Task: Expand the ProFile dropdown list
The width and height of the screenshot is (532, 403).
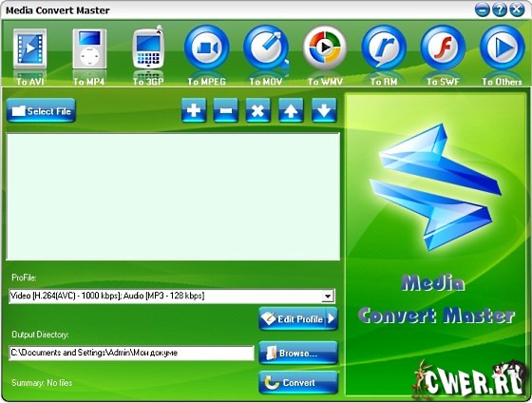Action: click(328, 296)
